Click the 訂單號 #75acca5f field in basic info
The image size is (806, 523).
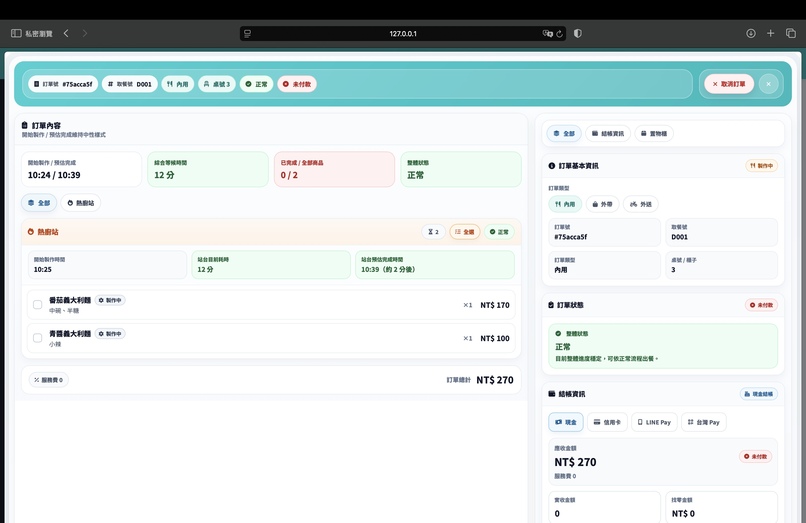604,232
